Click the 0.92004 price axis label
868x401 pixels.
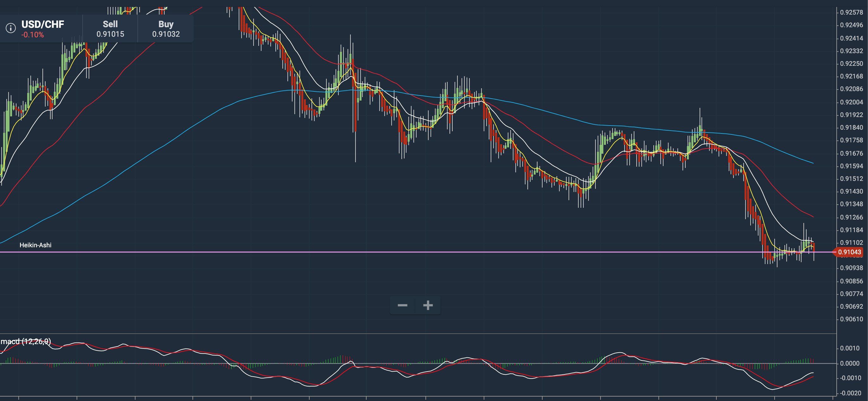pos(852,102)
